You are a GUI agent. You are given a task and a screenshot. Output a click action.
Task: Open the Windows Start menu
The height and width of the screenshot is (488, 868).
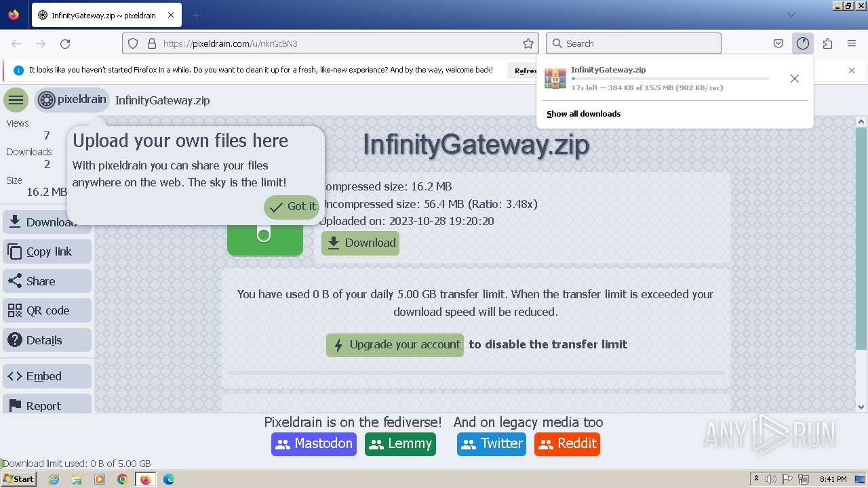pyautogui.click(x=19, y=479)
